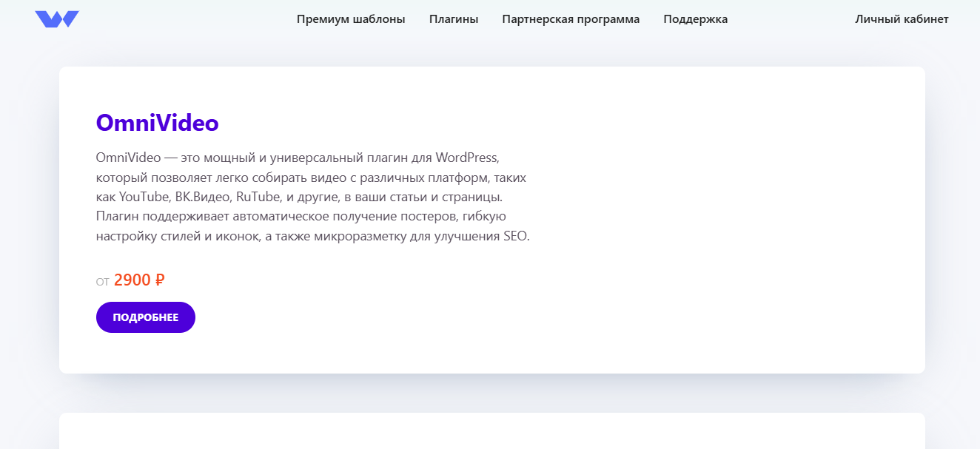Click the ПОДРОБНЕЕ button for OmniVideo

point(146,317)
